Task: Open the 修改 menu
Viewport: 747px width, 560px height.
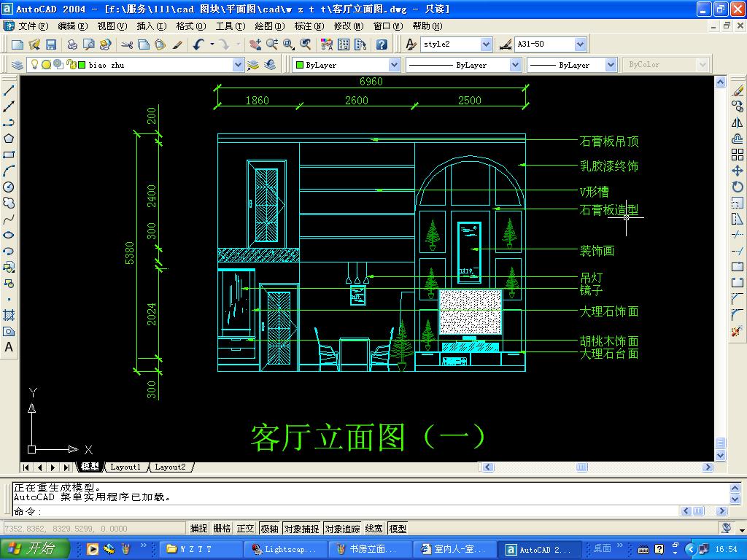Action: pyautogui.click(x=348, y=26)
